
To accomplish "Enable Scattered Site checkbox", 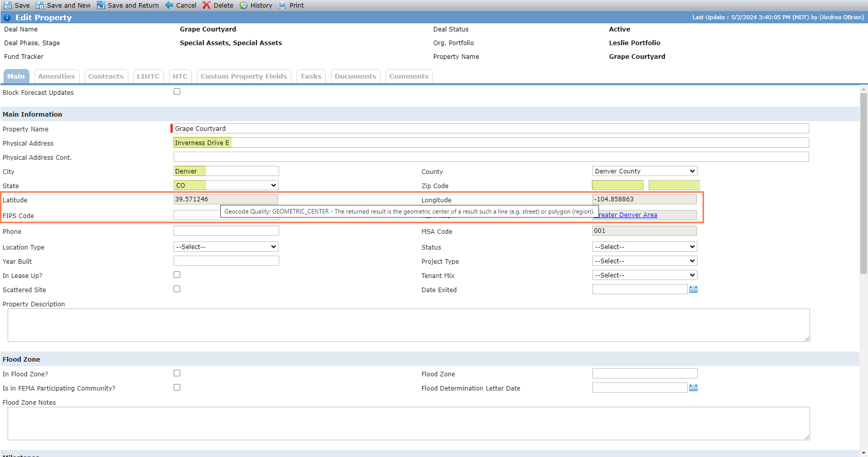I will coord(177,289).
